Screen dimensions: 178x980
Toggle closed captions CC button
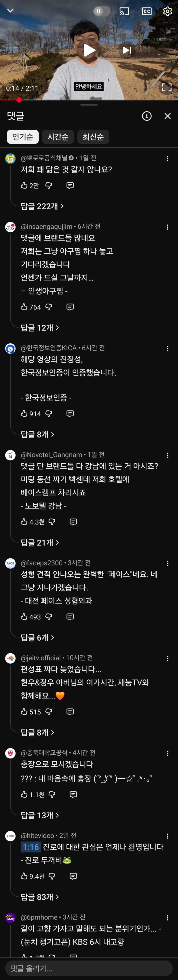click(x=146, y=11)
